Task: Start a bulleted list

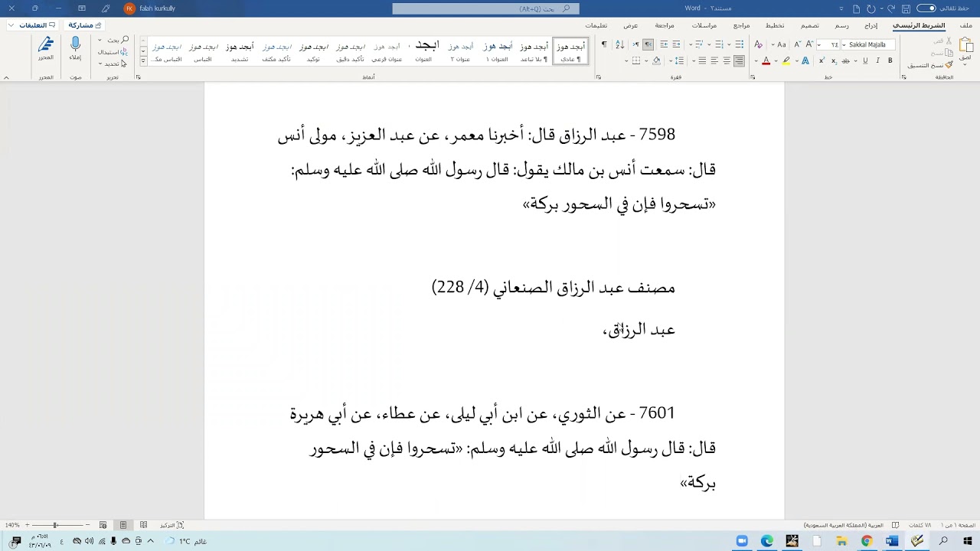Action: tap(740, 44)
